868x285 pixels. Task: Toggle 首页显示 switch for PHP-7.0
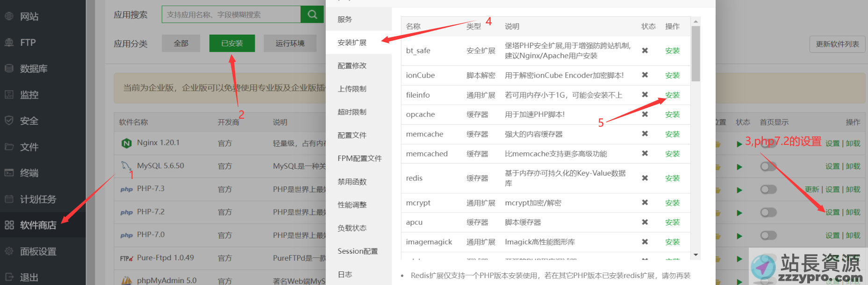point(768,235)
